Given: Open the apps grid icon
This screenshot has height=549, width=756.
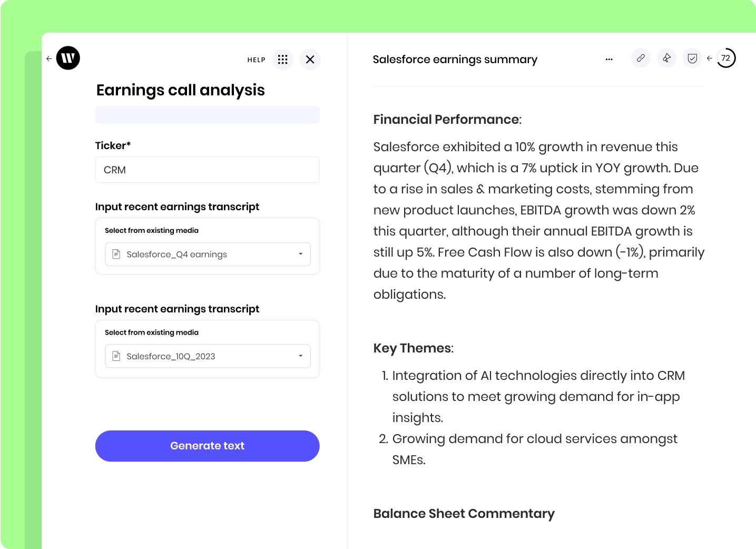Looking at the screenshot, I should (x=283, y=59).
